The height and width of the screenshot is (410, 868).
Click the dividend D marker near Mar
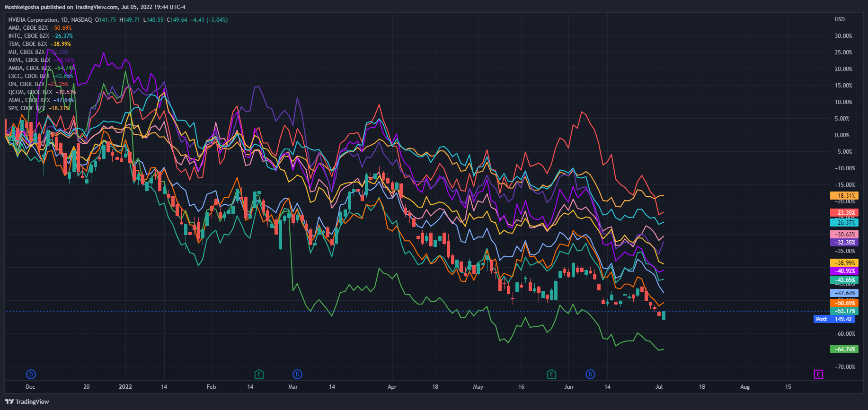pos(297,375)
